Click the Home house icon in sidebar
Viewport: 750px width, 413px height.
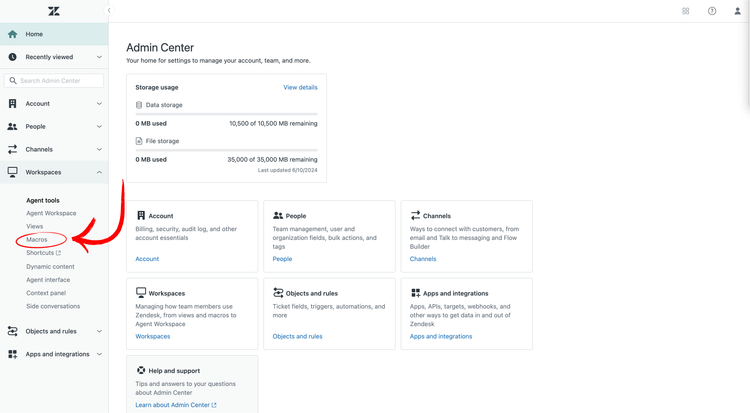point(12,34)
